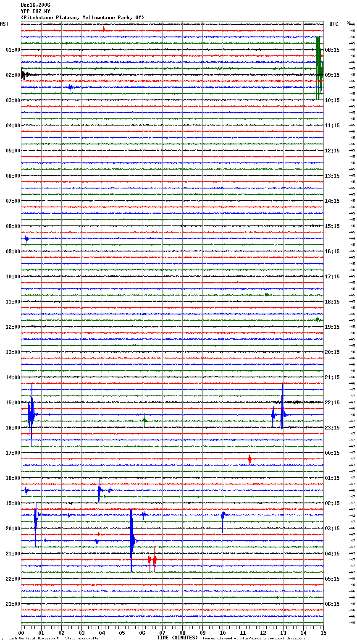Viewport: 357px width, 644px height.
Task: Click the 12:15 UTC time label
Action: (332, 151)
